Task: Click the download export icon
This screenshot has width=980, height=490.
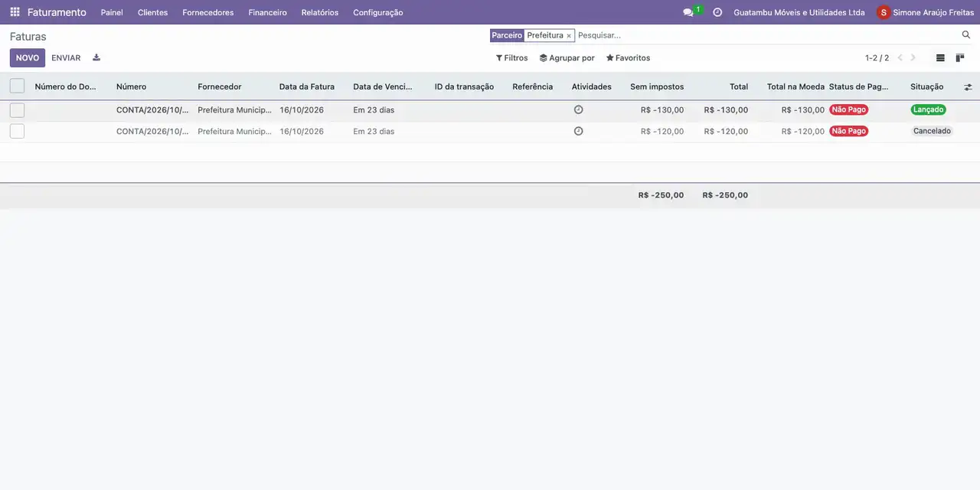Action: coord(96,57)
